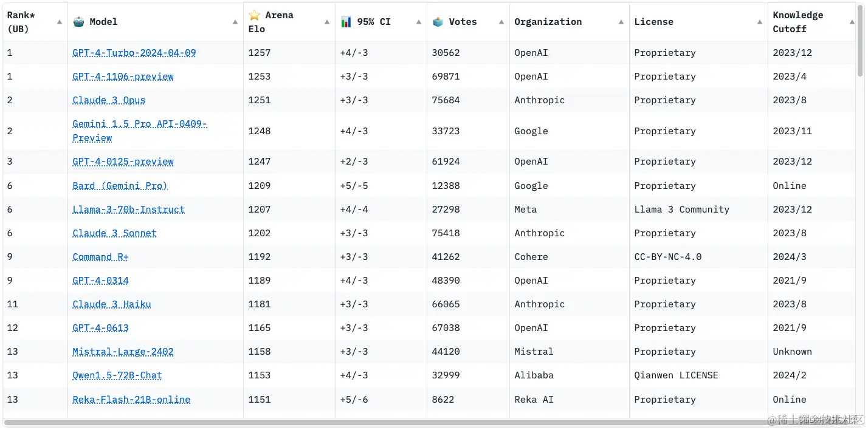This screenshot has width=868, height=430.
Task: Open the GPT-4-0613 model link
Action: (x=100, y=328)
